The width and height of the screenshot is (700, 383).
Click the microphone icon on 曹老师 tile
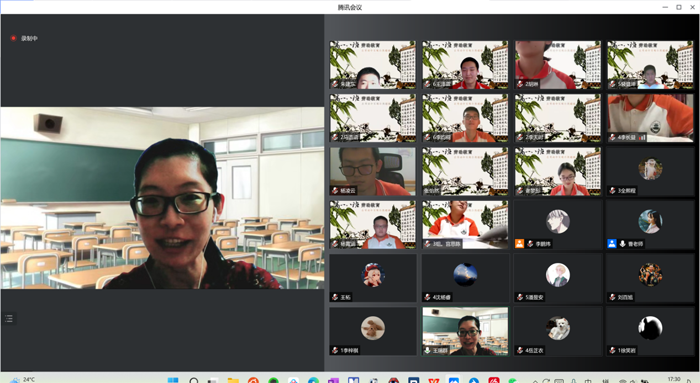click(x=622, y=244)
